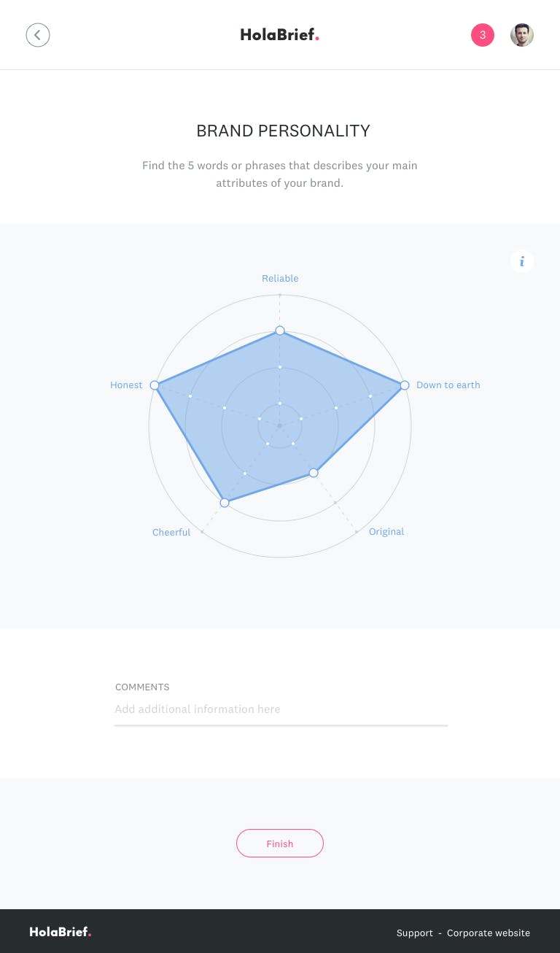Click the Cheerful attribute label

(171, 533)
